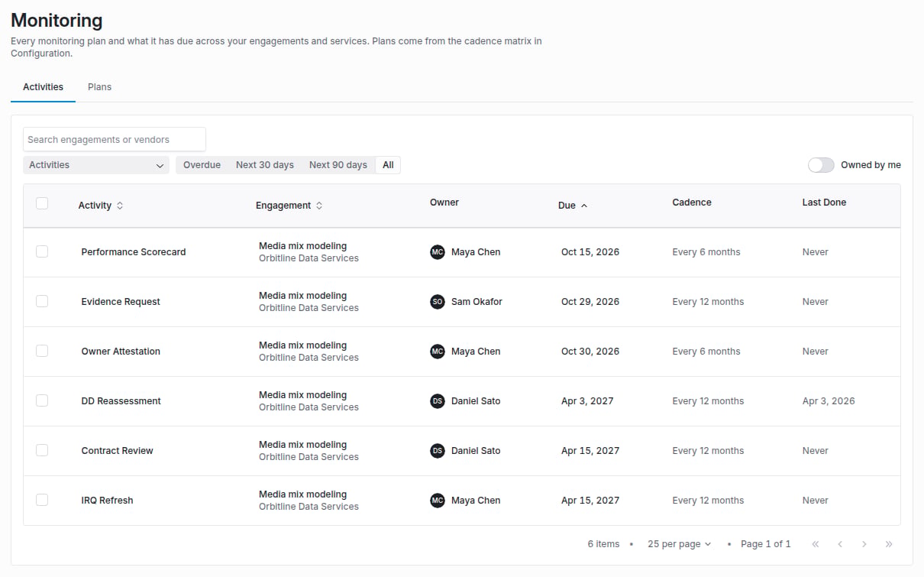This screenshot has height=577, width=924.
Task: Go to first page of results
Action: (x=816, y=544)
